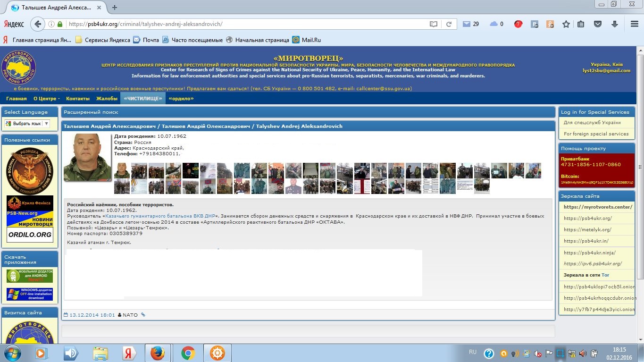Select the «ЧИСТИЛИЩЕ» menu tab

[x=143, y=99]
